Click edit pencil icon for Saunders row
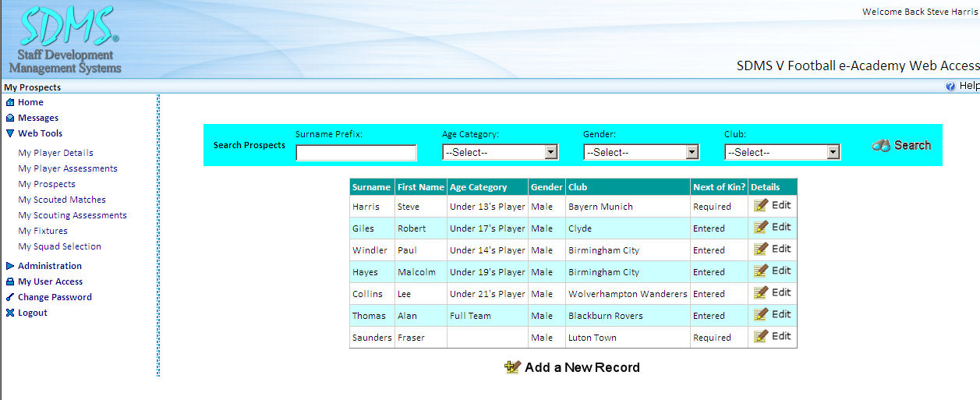Image resolution: width=980 pixels, height=400 pixels. coord(761,336)
